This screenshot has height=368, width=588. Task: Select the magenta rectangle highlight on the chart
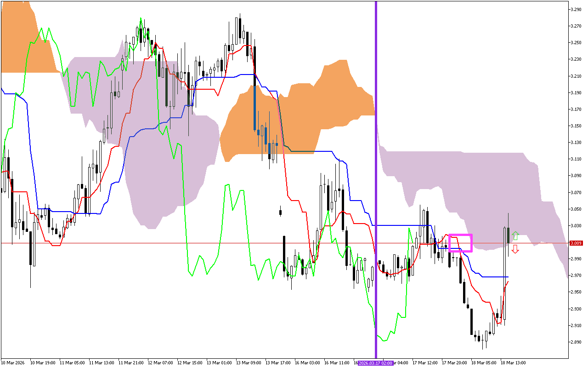click(x=461, y=243)
